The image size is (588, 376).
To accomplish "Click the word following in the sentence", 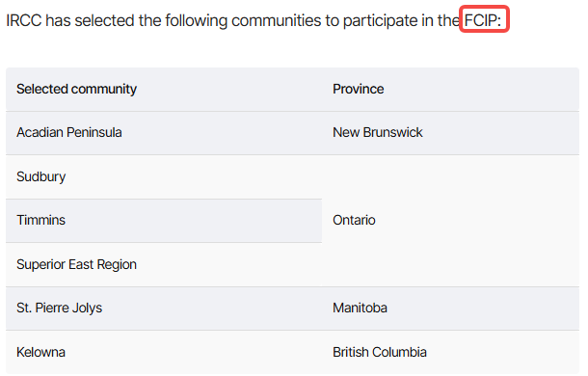I will [196, 21].
